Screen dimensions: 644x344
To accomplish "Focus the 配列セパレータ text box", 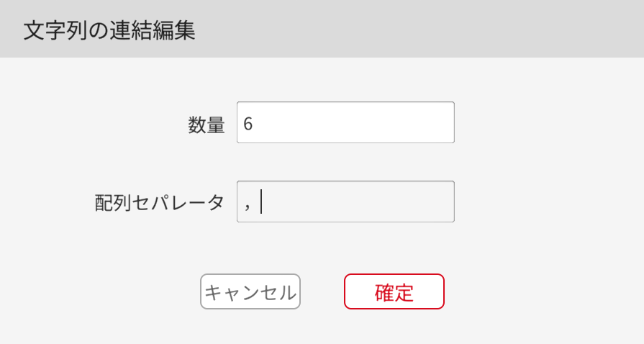I will click(345, 202).
